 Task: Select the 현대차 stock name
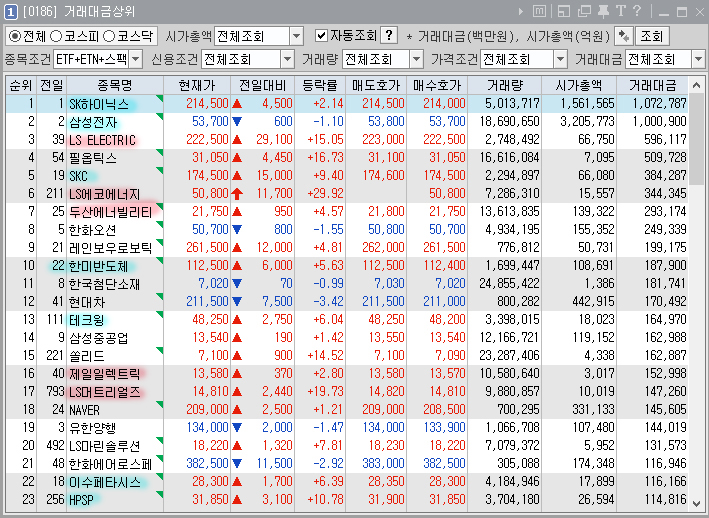[87, 302]
